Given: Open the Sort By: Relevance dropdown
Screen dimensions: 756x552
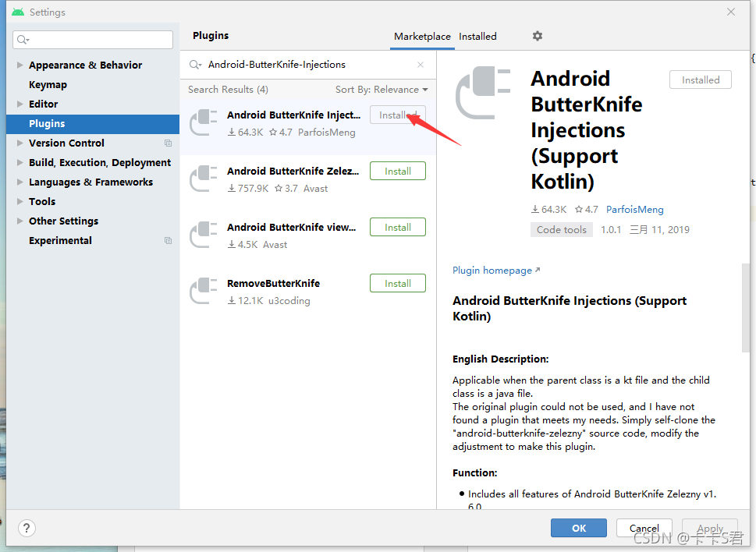Looking at the screenshot, I should [382, 90].
